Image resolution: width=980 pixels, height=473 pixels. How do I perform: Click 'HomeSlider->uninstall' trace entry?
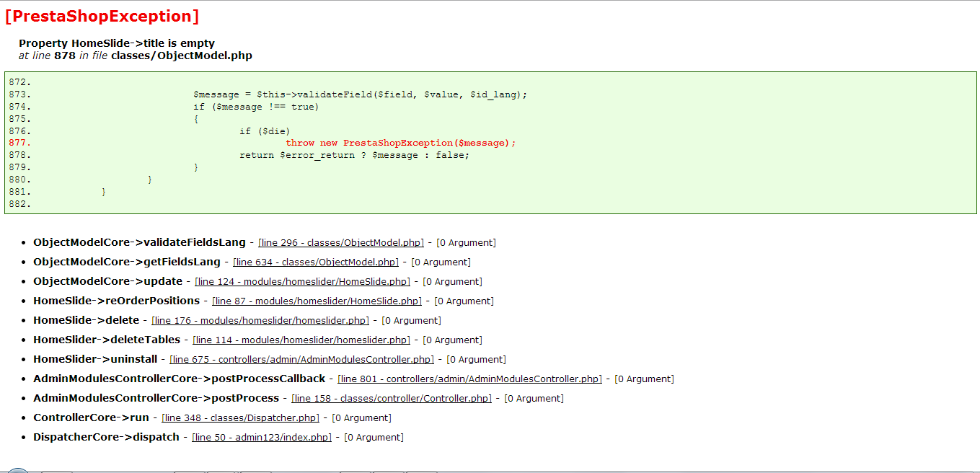(95, 359)
